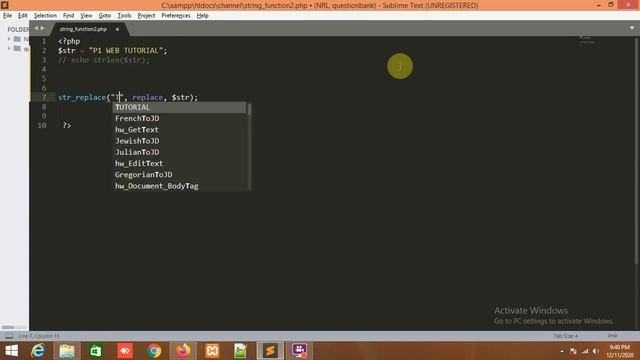Choose GregorianToJD from autocomplete list
This screenshot has width=640, height=360.
tap(180, 175)
